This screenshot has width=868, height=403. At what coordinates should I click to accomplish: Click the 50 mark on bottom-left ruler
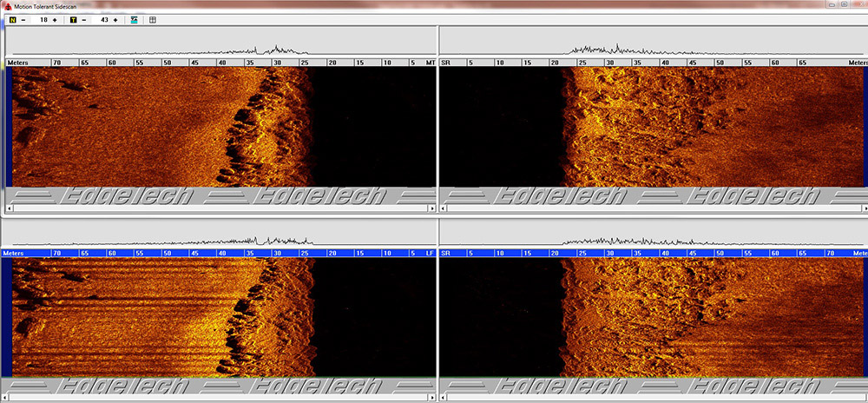tap(167, 253)
